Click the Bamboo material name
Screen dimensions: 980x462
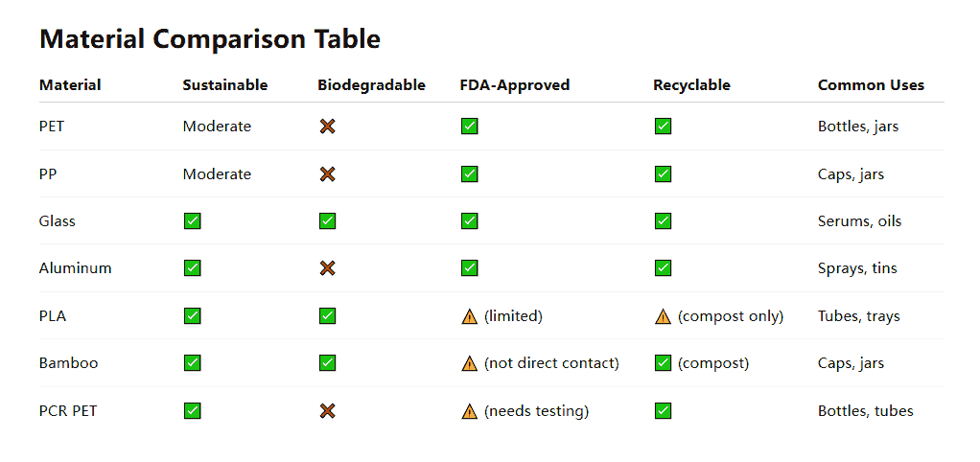(69, 363)
